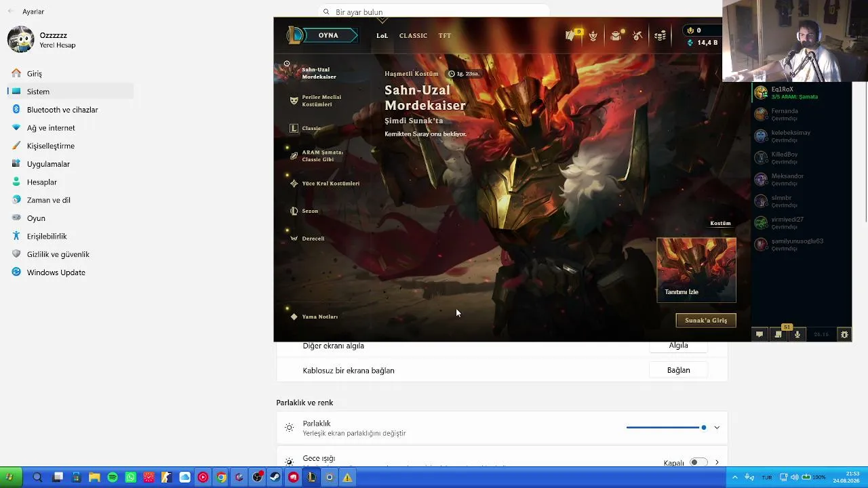Viewport: 868px width, 488px height.
Task: Open the League client collection backpack icon
Action: (616, 35)
